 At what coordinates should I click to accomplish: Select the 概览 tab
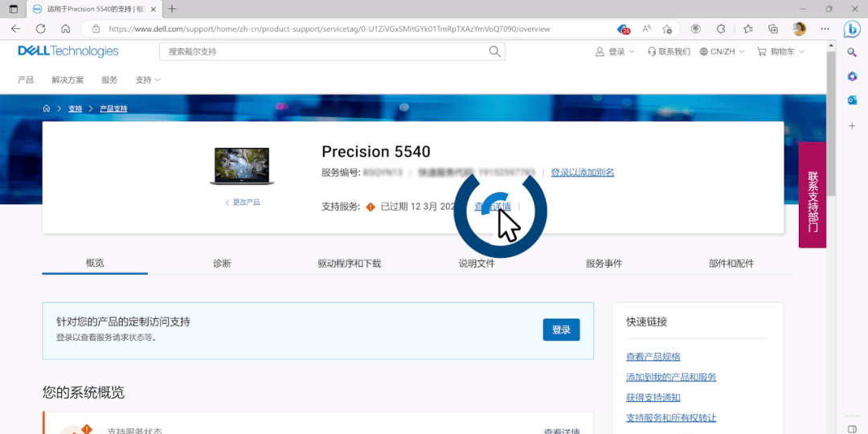tap(95, 263)
